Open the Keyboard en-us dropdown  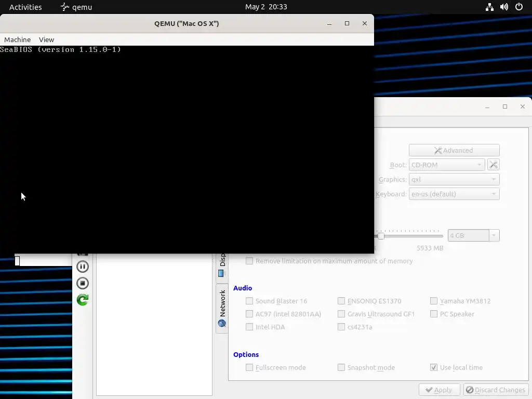454,194
